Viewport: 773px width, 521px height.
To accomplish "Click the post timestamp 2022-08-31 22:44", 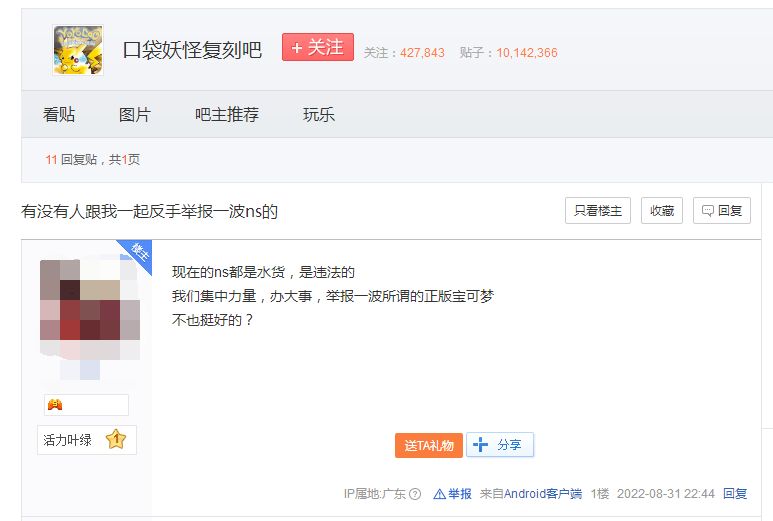I will [x=666, y=494].
